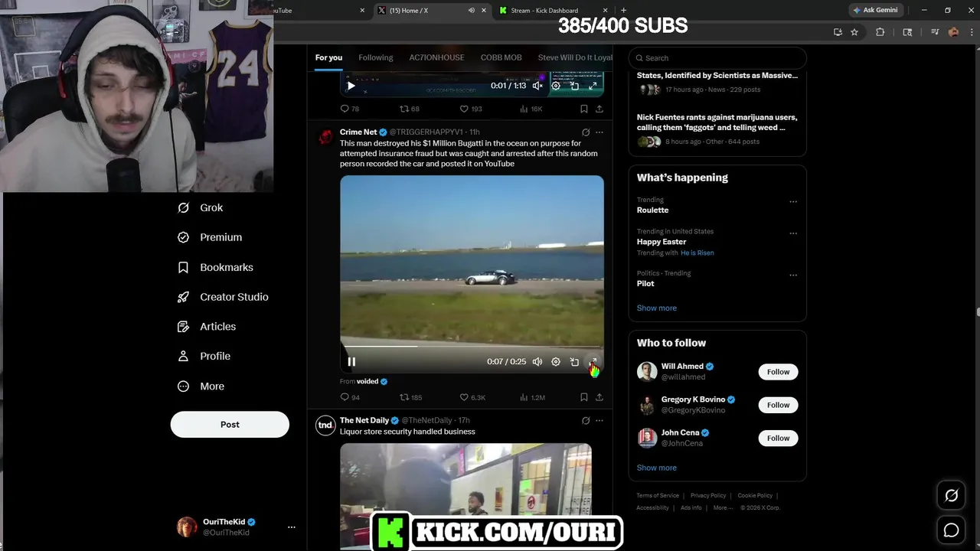Go to Profile in the sidebar

point(204,356)
